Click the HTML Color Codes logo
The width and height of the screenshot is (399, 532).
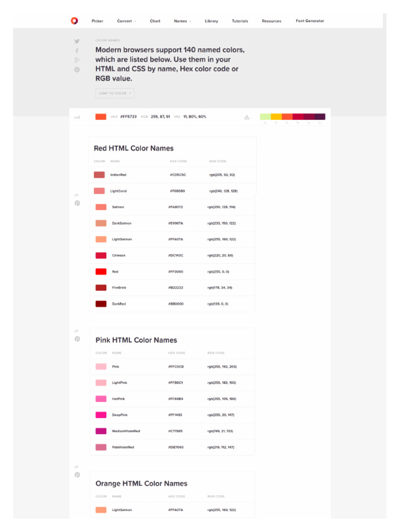[x=74, y=21]
